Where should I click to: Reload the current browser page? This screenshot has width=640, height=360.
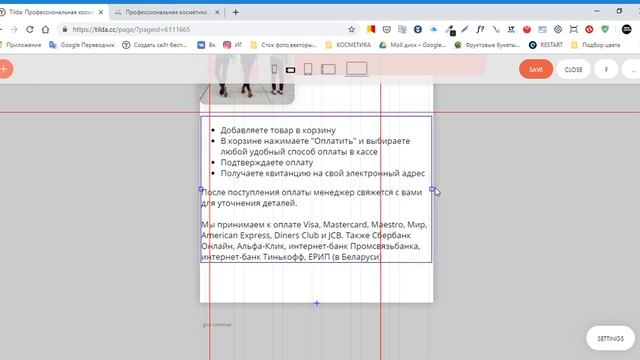click(30, 29)
